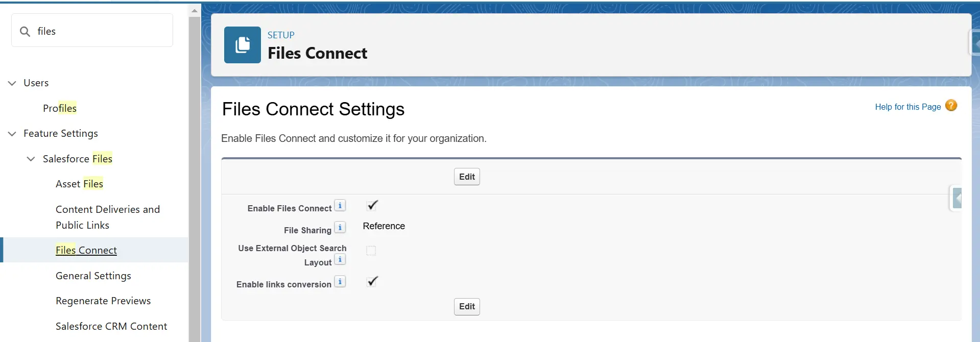Click the side panel collapse arrow handle
The width and height of the screenshot is (980, 342).
coord(957,198)
